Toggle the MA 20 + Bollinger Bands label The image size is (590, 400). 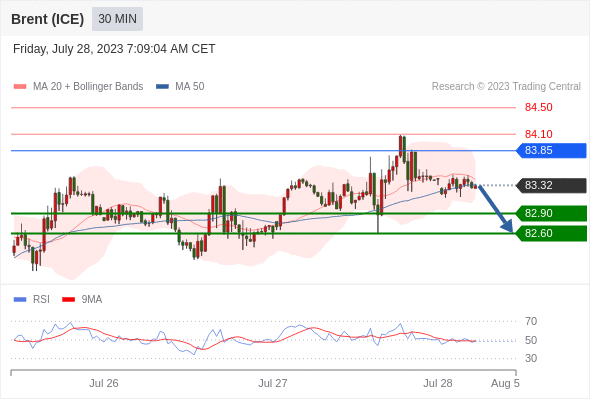tap(88, 87)
